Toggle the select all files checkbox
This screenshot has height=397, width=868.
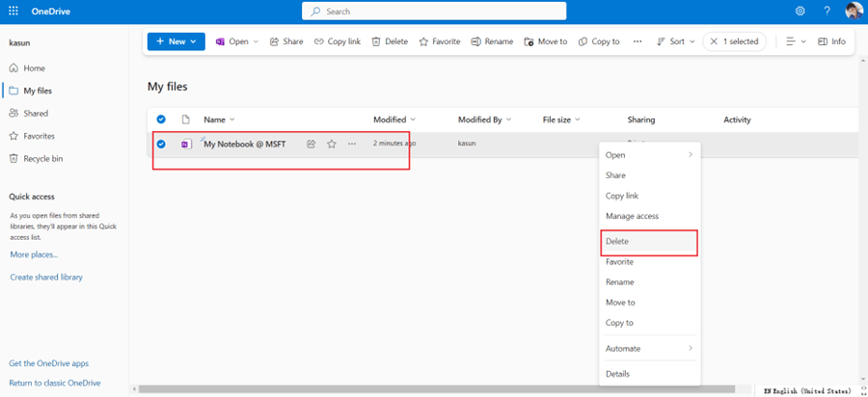pos(161,119)
